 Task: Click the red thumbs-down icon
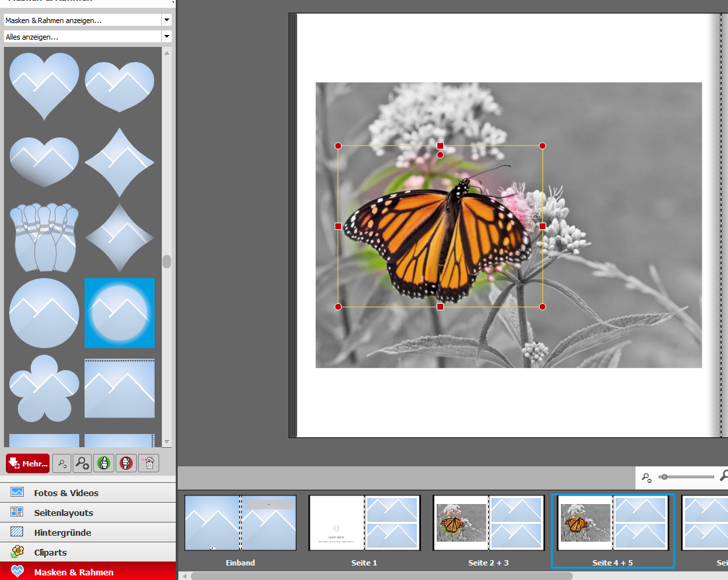pos(126,463)
